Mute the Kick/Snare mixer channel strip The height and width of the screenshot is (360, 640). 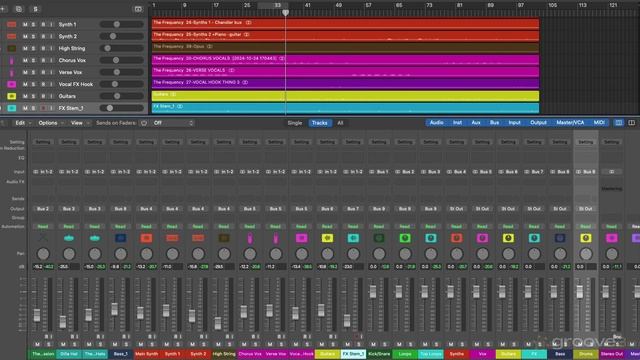tap(373, 344)
